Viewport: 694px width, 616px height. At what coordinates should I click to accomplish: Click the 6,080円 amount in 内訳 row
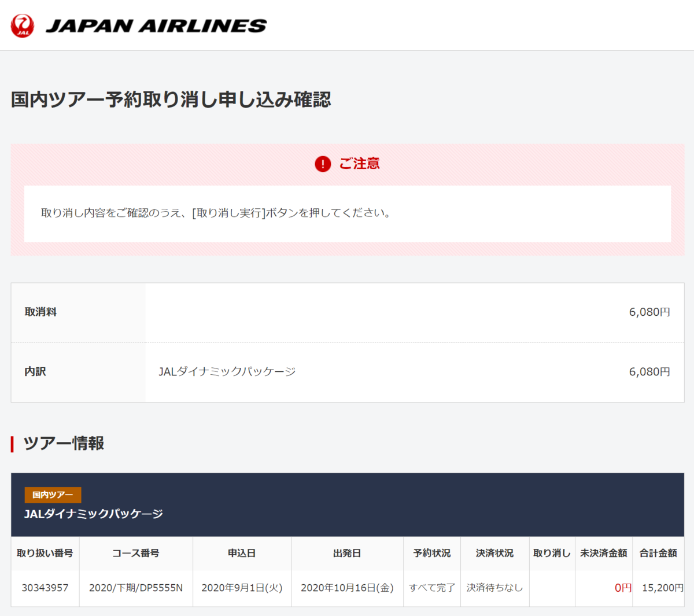click(649, 371)
